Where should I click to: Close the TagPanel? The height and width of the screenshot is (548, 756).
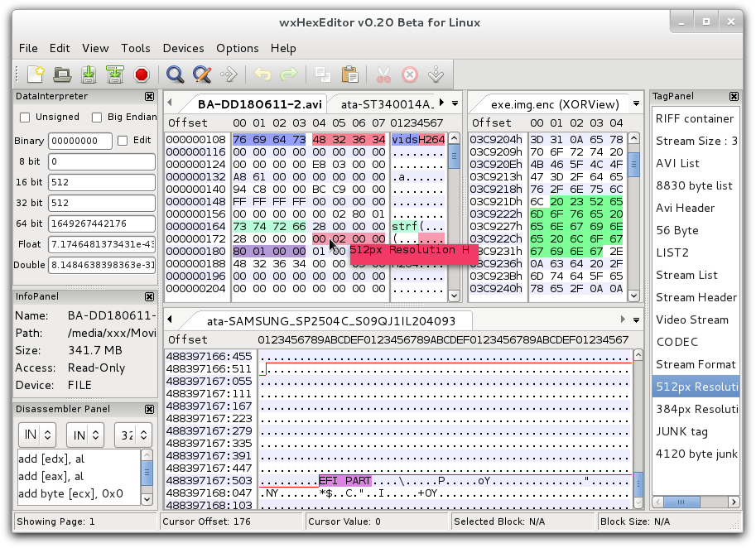point(734,96)
